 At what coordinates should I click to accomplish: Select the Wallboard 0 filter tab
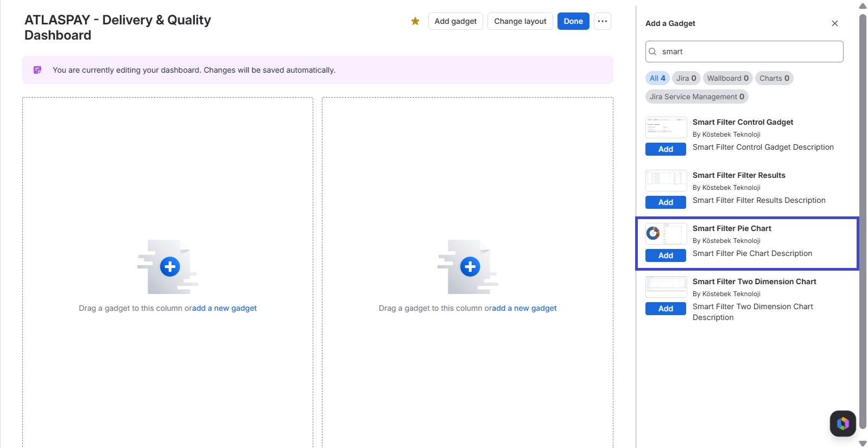click(x=727, y=78)
